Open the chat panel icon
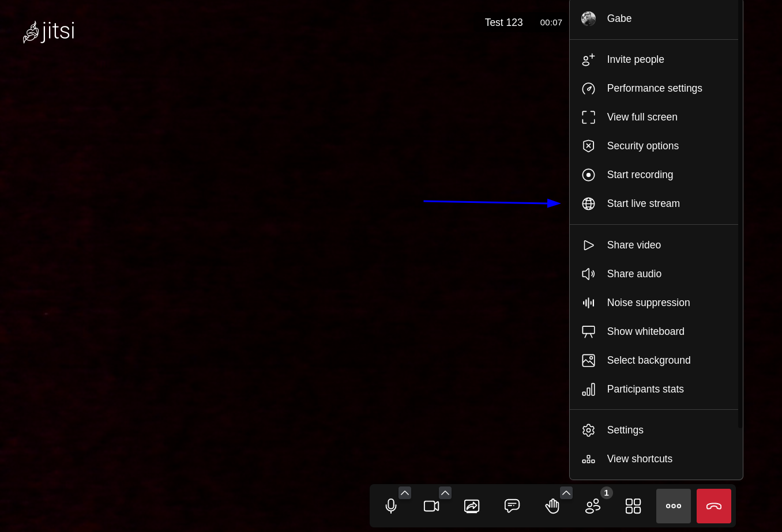Viewport: 782px width, 532px height. pos(512,506)
